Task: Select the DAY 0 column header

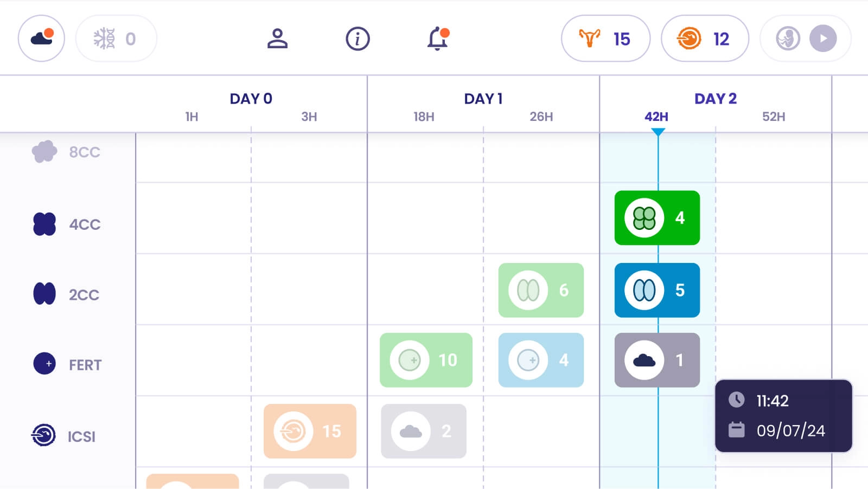Action: coord(251,99)
